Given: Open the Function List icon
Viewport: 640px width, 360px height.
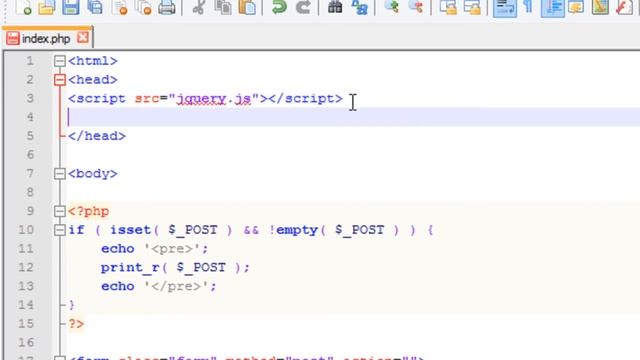Looking at the screenshot, I should (x=624, y=7).
